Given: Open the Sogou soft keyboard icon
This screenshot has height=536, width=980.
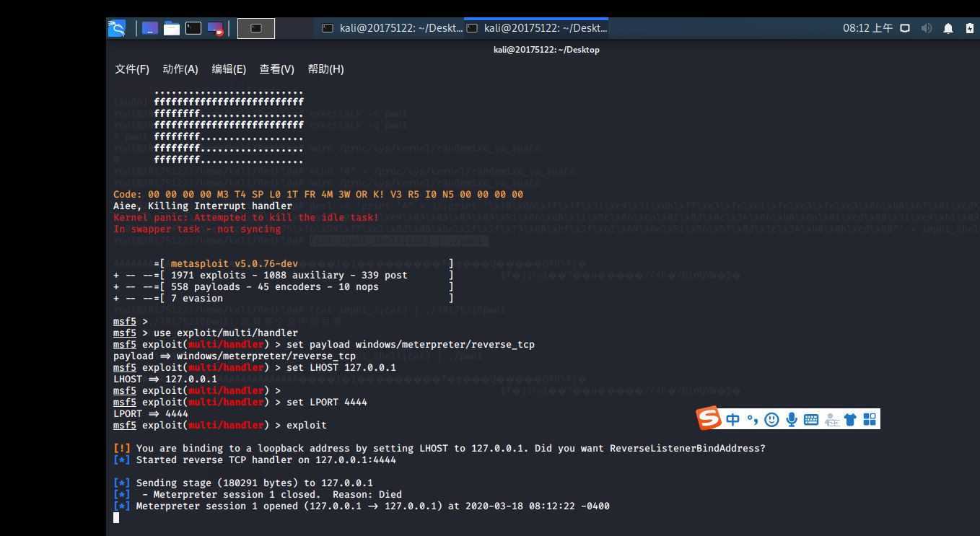Looking at the screenshot, I should click(x=811, y=419).
